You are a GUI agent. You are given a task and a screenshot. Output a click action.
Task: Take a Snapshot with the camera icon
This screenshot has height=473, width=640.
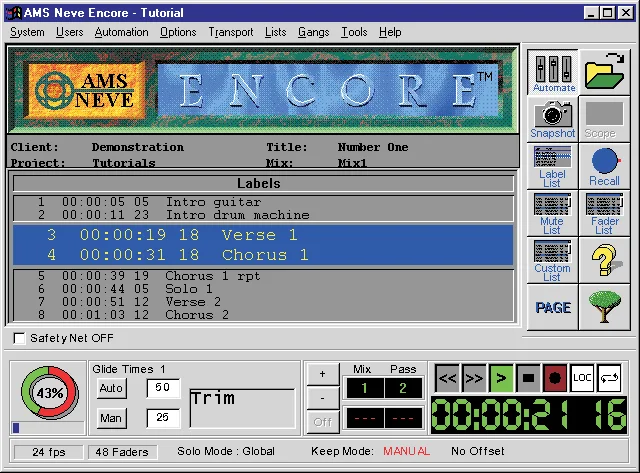(553, 119)
